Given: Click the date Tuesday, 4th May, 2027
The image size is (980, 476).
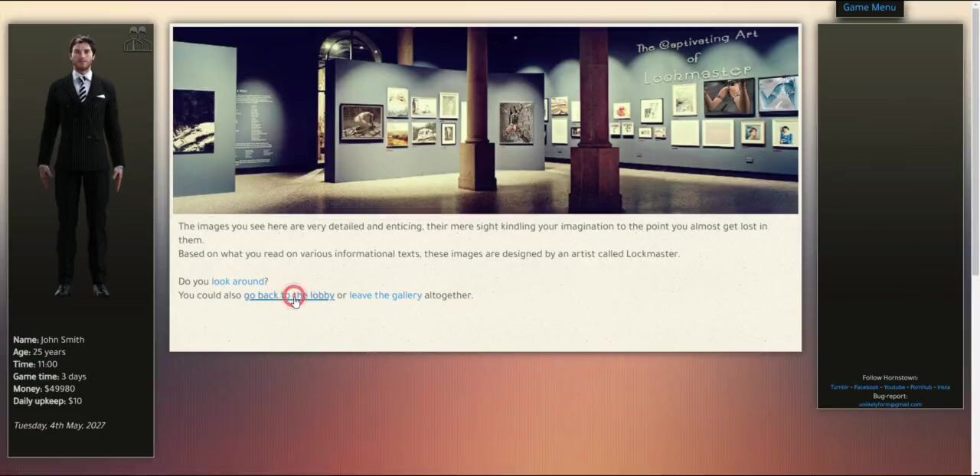Looking at the screenshot, I should [60, 425].
